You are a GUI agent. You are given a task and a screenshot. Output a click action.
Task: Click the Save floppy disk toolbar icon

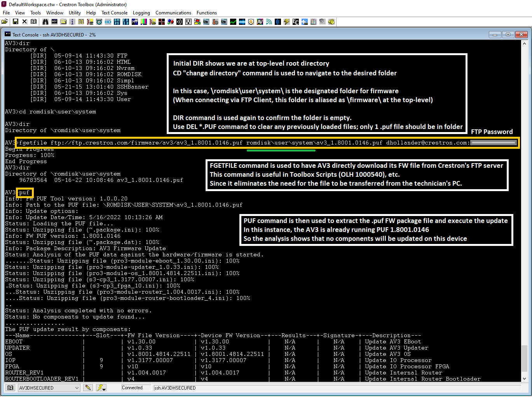[16, 22]
